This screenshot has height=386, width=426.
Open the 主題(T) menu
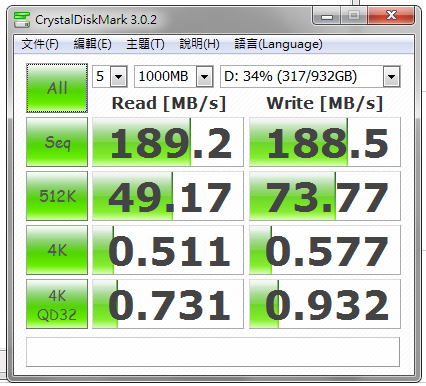tap(145, 44)
